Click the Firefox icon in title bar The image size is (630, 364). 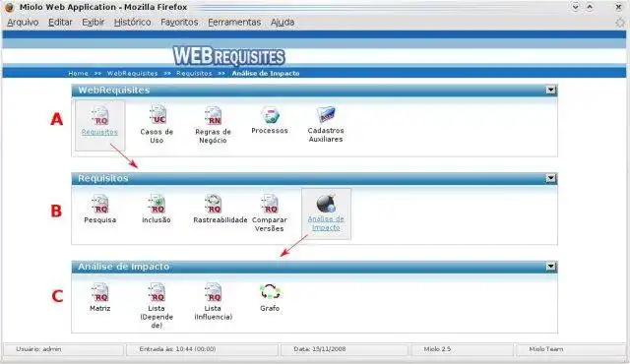click(9, 7)
